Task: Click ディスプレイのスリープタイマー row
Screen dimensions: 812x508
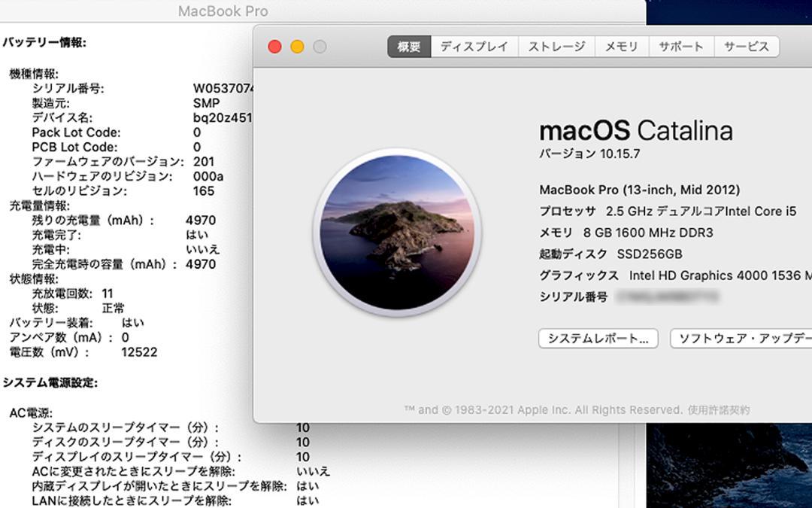Action: tap(171, 457)
